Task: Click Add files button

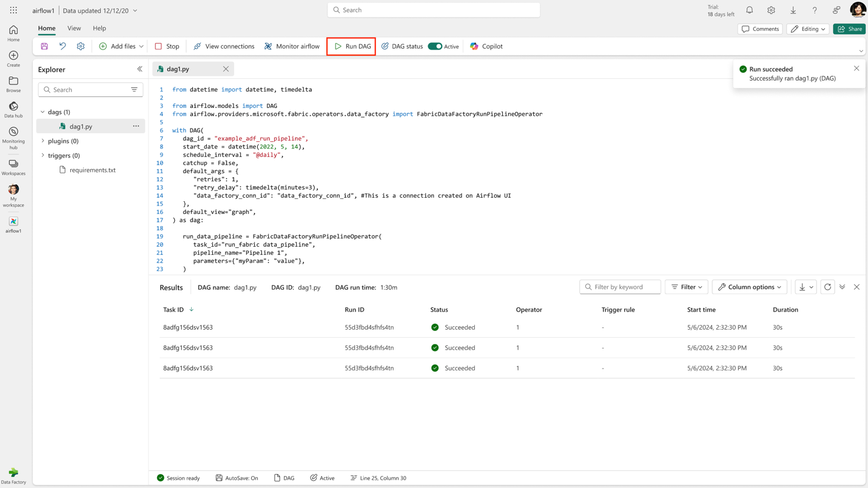Action: tap(117, 46)
